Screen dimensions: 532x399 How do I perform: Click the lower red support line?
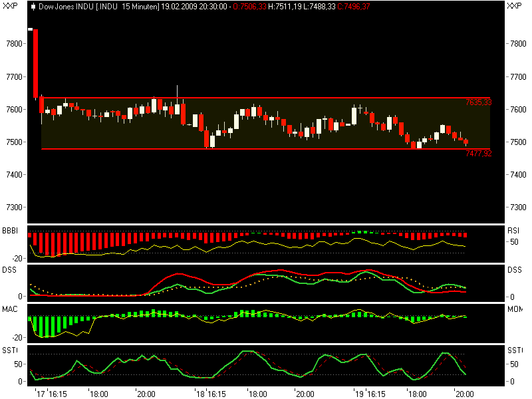point(265,149)
